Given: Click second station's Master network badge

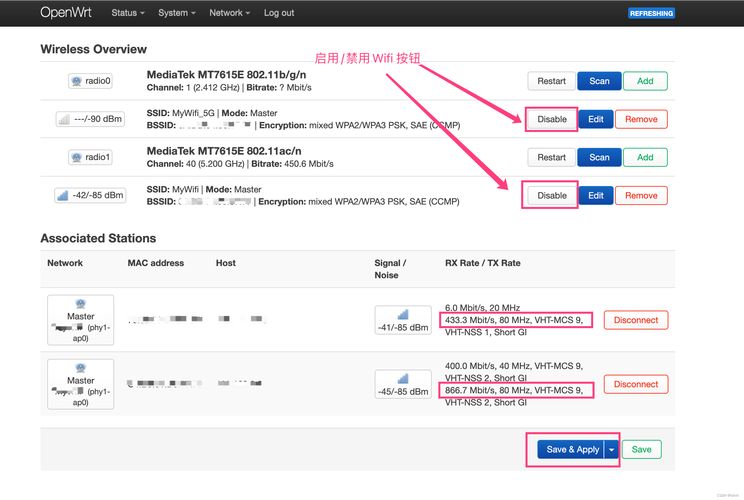Looking at the screenshot, I should tap(80, 383).
